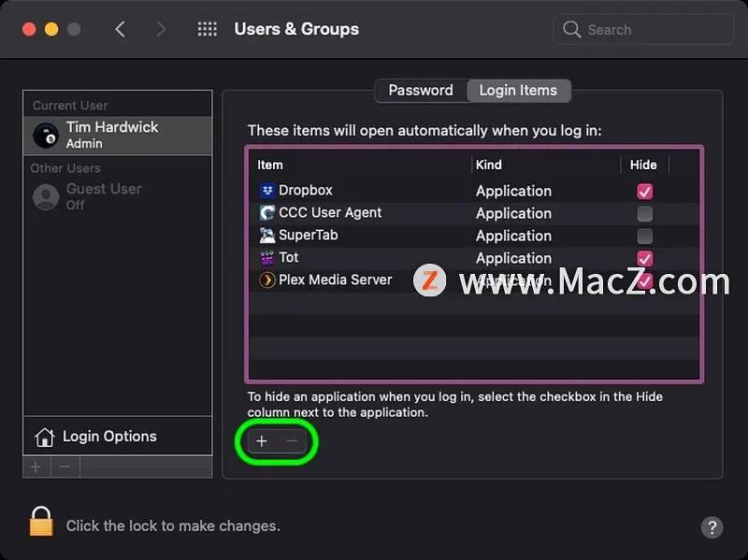
Task: Remove login item with minus button
Action: [x=292, y=440]
